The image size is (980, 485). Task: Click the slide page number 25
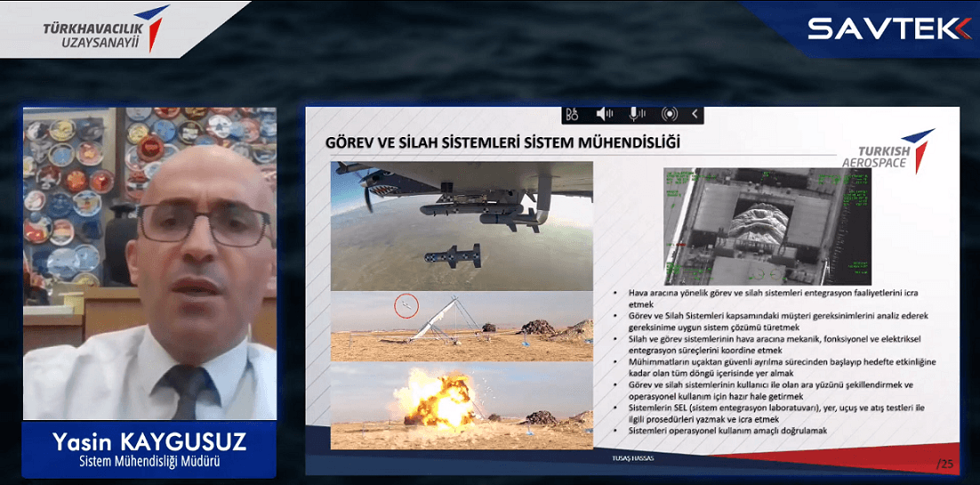(945, 464)
